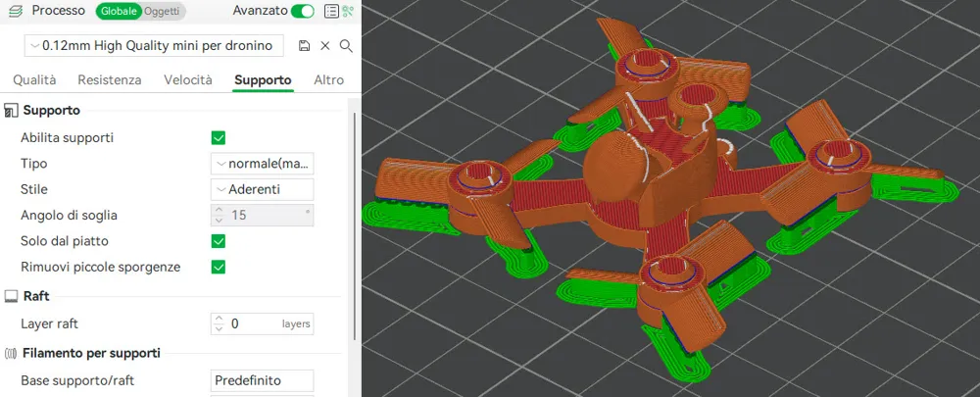Click the X icon next to preset name

coord(325,46)
